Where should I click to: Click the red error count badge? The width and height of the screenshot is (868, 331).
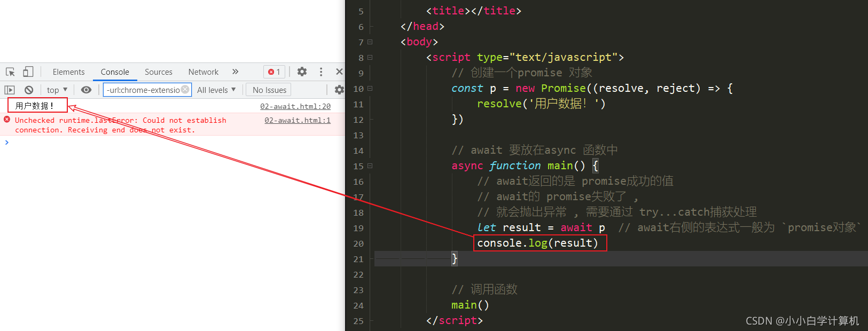pyautogui.click(x=275, y=72)
